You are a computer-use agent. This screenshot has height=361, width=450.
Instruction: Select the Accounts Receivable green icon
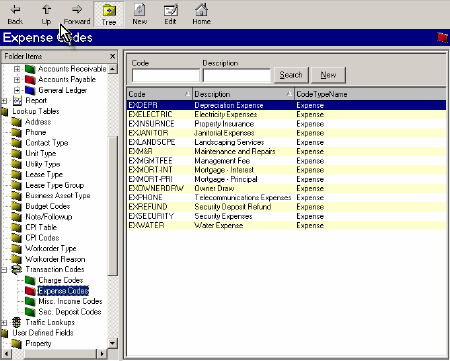(x=30, y=69)
